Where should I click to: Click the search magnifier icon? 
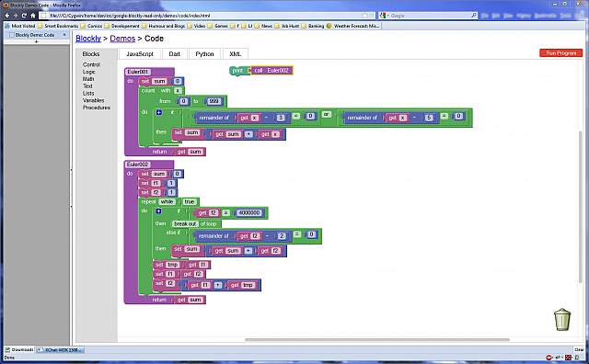pos(474,16)
